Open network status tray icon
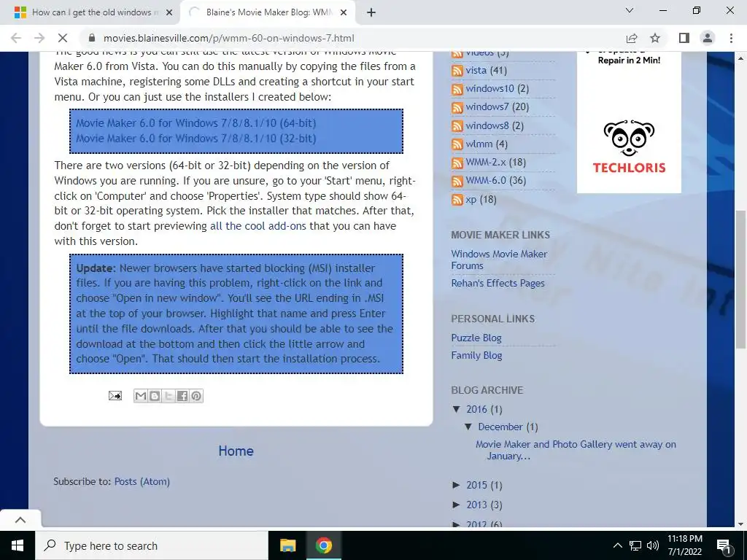The width and height of the screenshot is (747, 560). coord(635,545)
